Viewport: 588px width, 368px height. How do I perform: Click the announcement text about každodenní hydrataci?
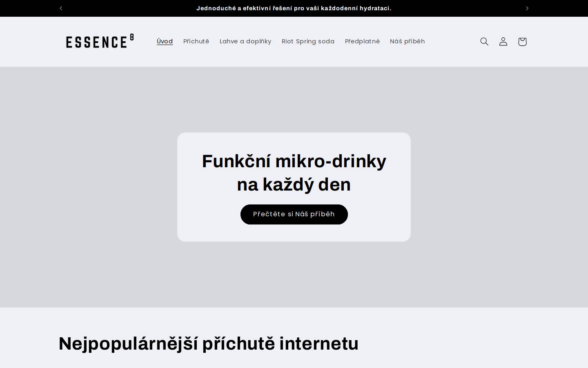pos(294,8)
